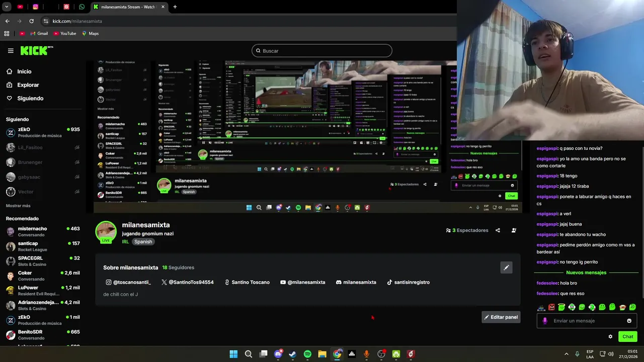Reload the page with refresh icon

coord(31,21)
